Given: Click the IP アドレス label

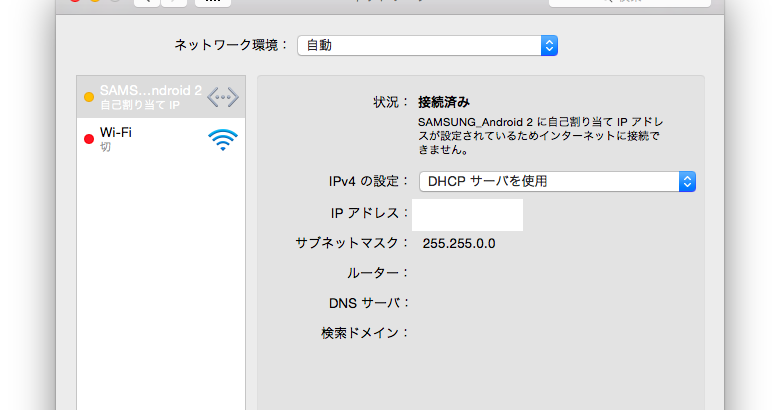Looking at the screenshot, I should click(368, 213).
